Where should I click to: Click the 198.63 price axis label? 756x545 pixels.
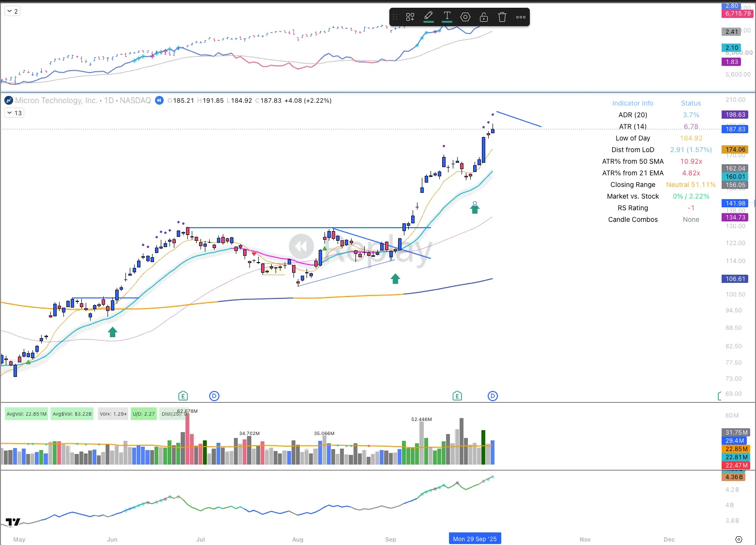point(735,115)
